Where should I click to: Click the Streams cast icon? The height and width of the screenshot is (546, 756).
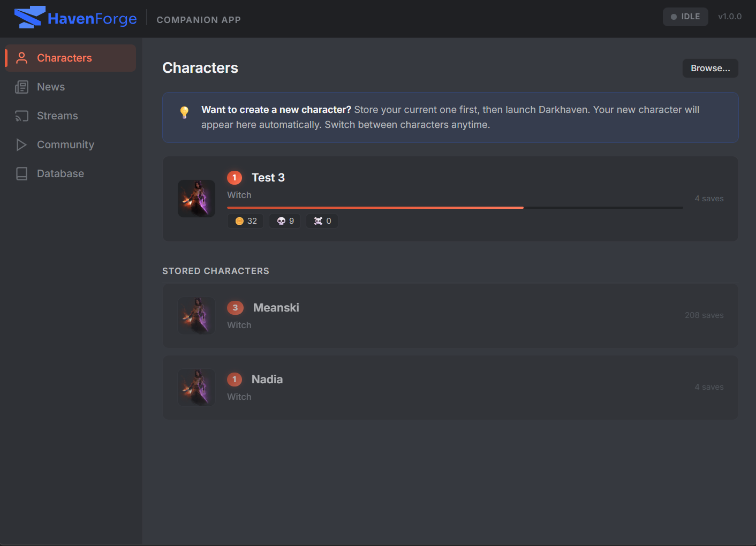[x=21, y=116]
